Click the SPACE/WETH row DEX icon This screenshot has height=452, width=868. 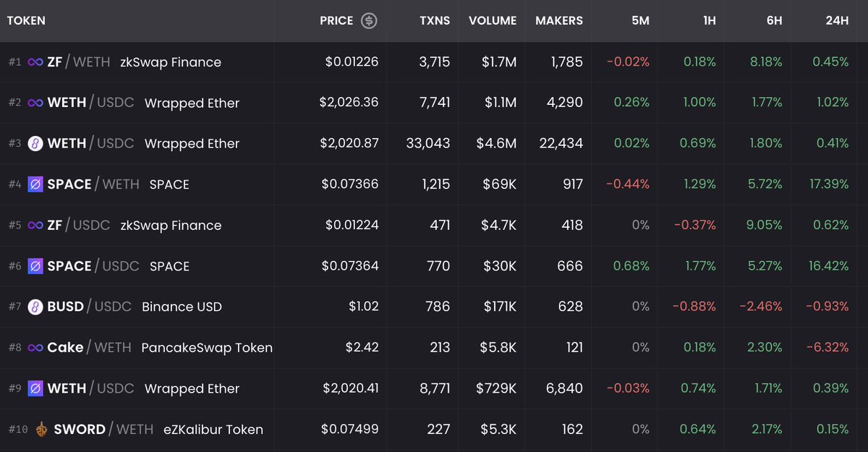coord(35,184)
